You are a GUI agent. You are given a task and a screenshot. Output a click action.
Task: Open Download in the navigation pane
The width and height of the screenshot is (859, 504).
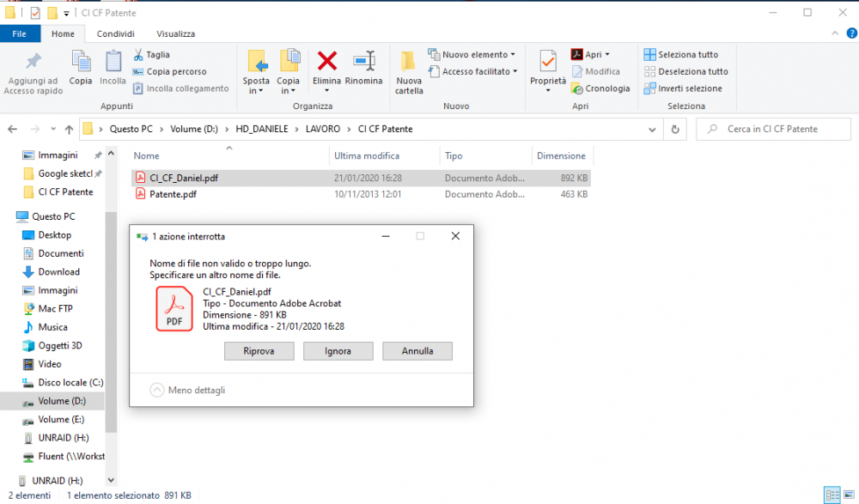[x=51, y=271]
